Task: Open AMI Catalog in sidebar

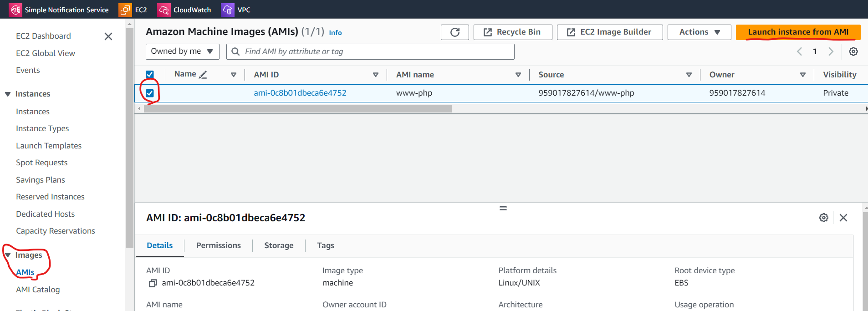Action: [x=38, y=290]
